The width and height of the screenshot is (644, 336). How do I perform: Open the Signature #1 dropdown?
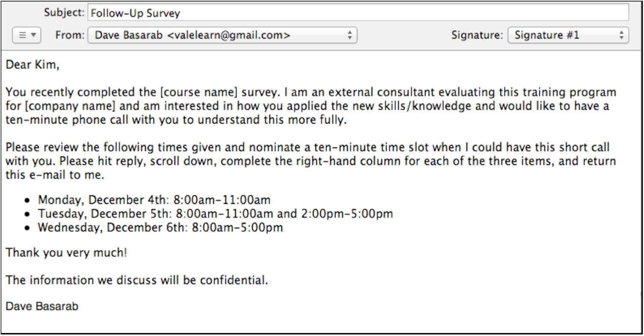[568, 35]
